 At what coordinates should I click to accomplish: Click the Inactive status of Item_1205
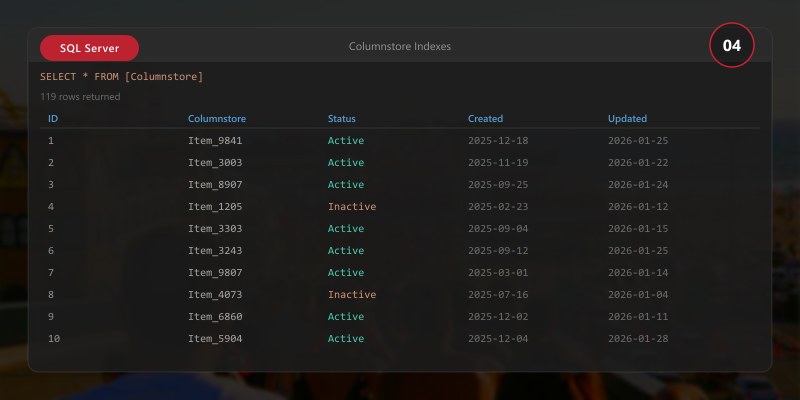click(352, 206)
